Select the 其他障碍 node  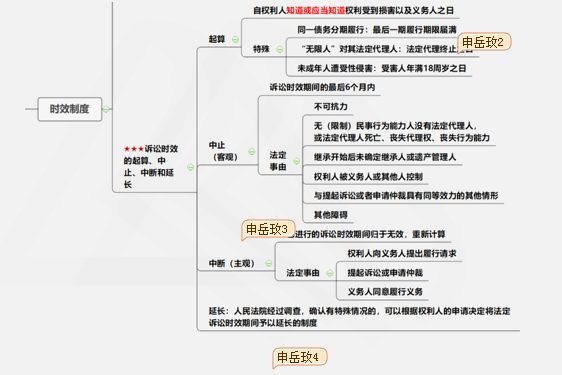point(330,215)
